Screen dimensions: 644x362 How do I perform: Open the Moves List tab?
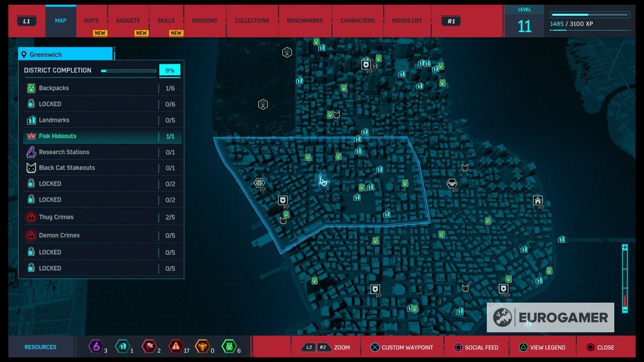click(407, 21)
